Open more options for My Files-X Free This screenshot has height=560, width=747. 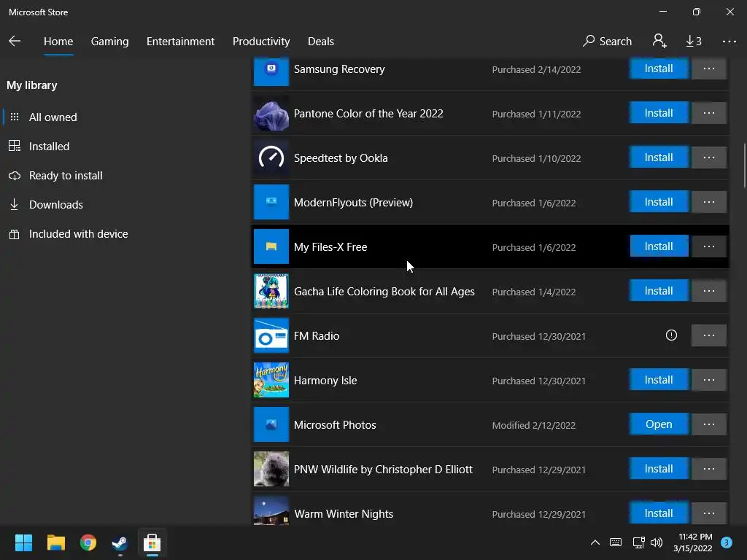coord(709,246)
